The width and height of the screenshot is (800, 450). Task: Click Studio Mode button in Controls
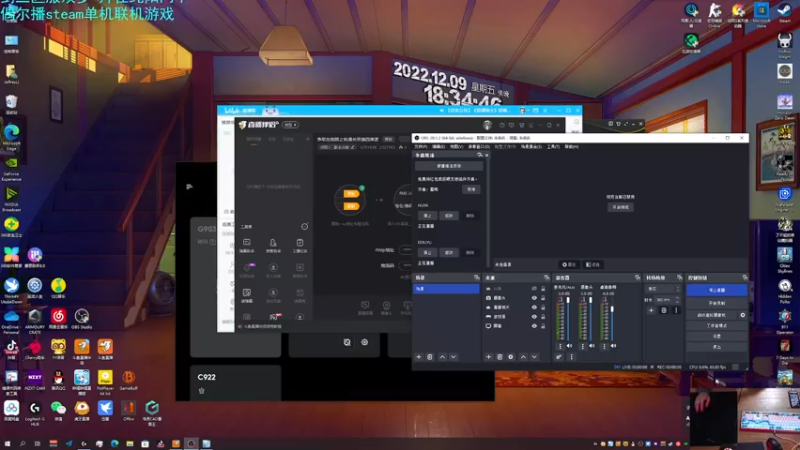tap(716, 326)
